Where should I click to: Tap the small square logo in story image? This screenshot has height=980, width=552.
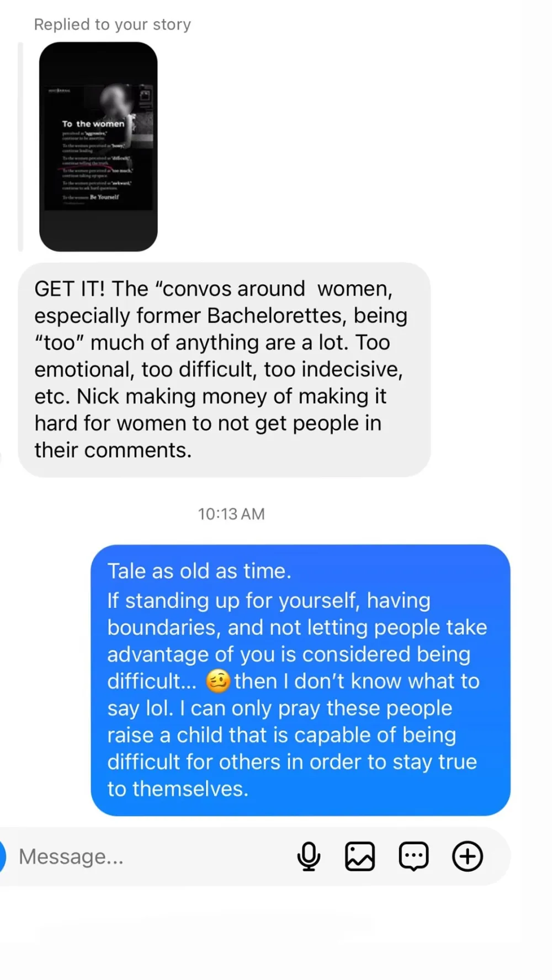click(x=145, y=95)
